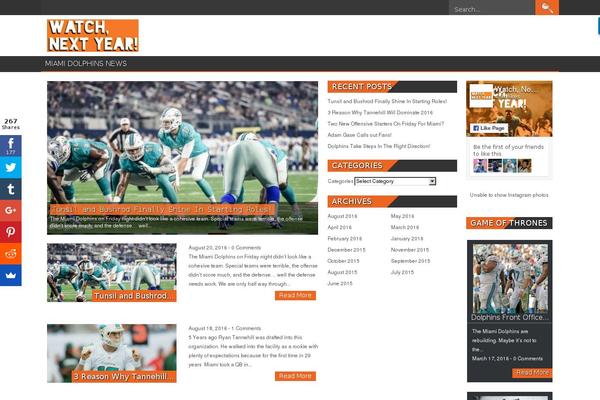Screen dimensions: 600x400
Task: Read More for Tunsil and Bushrod post
Action: click(295, 295)
